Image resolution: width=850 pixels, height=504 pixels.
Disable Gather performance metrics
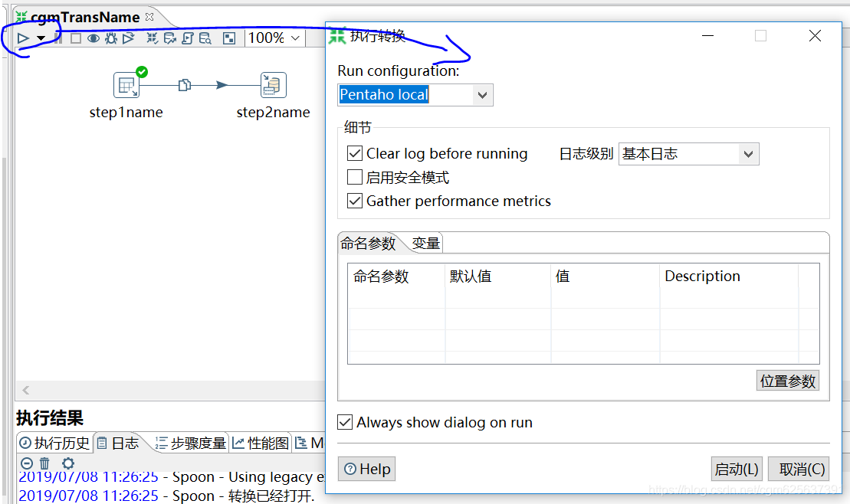(354, 201)
